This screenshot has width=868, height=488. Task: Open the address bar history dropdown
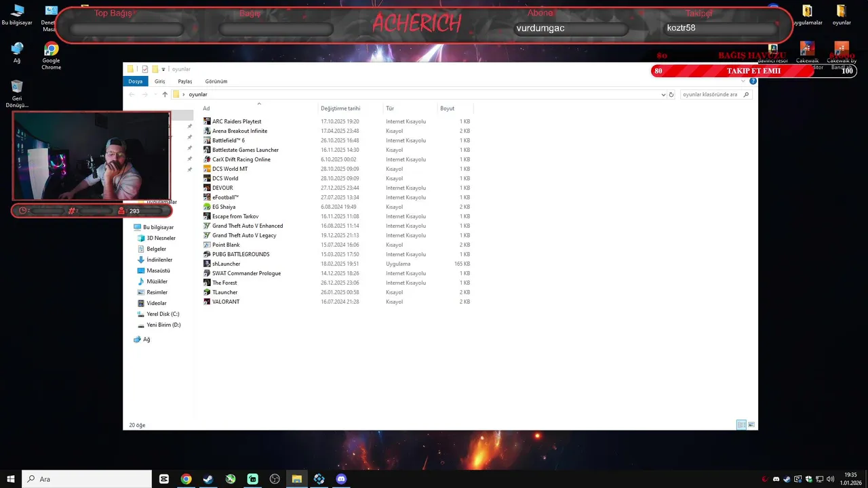663,94
